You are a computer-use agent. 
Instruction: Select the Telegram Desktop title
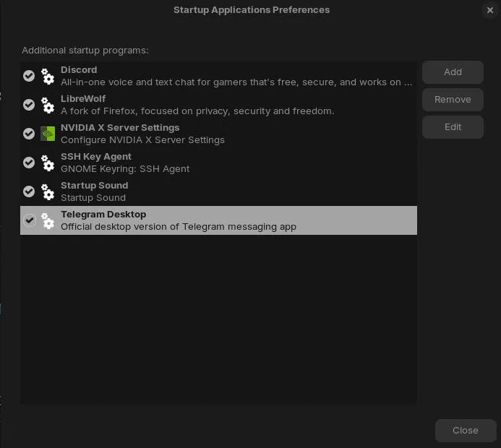pyautogui.click(x=103, y=215)
